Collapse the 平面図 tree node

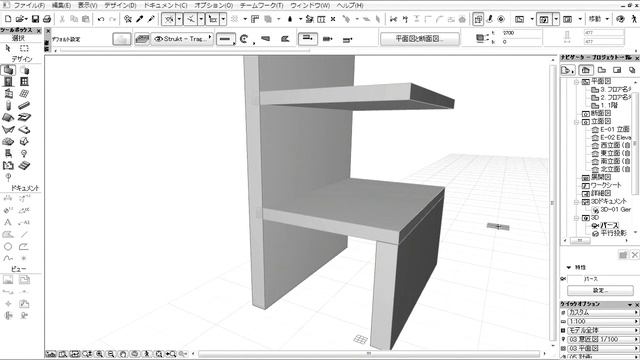(576, 82)
